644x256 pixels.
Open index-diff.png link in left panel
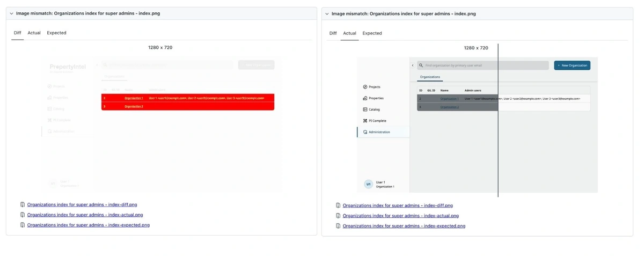(x=82, y=204)
